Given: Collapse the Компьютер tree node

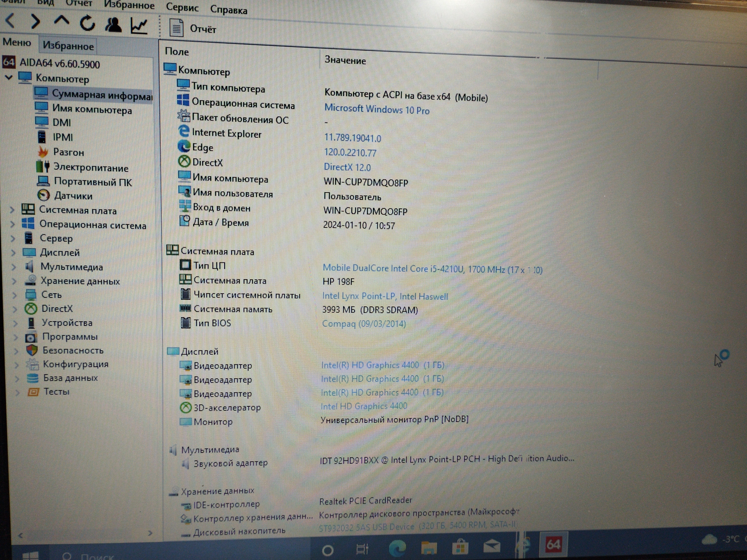Looking at the screenshot, I should point(9,77).
